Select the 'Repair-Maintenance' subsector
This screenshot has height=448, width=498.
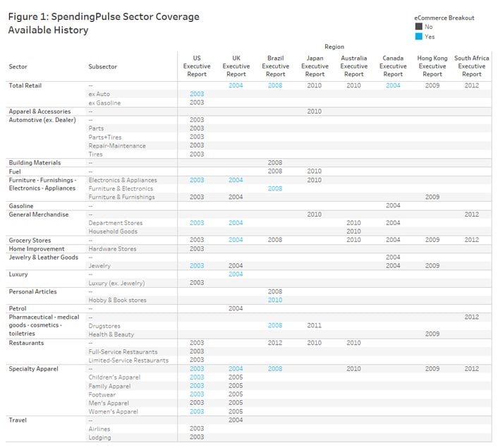coord(117,146)
